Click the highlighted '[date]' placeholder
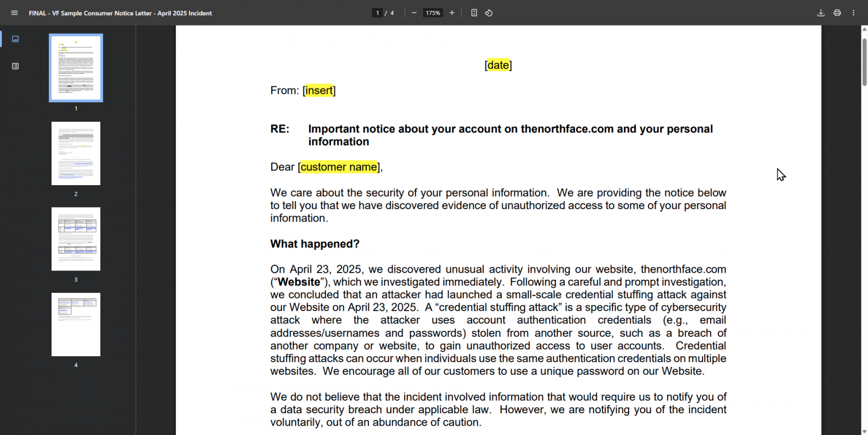The image size is (868, 435). [x=498, y=65]
